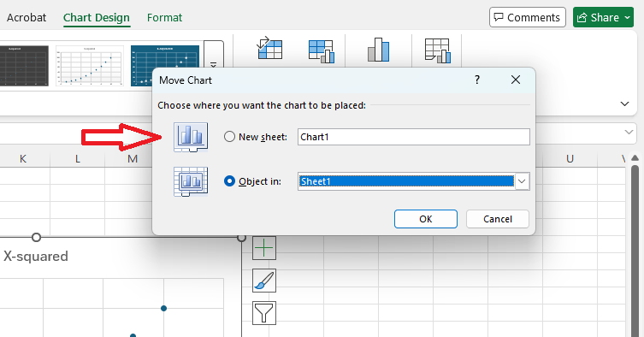Switch to the Acrobat tab

27,18
